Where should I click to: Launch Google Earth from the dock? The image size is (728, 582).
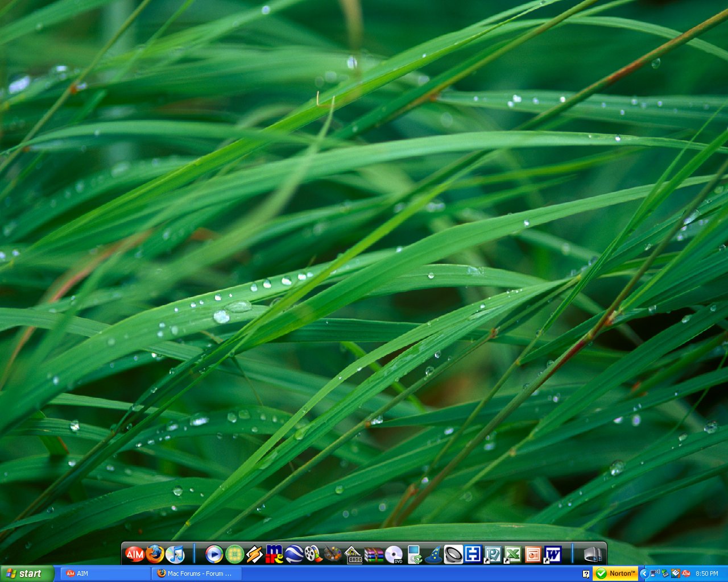tap(294, 554)
